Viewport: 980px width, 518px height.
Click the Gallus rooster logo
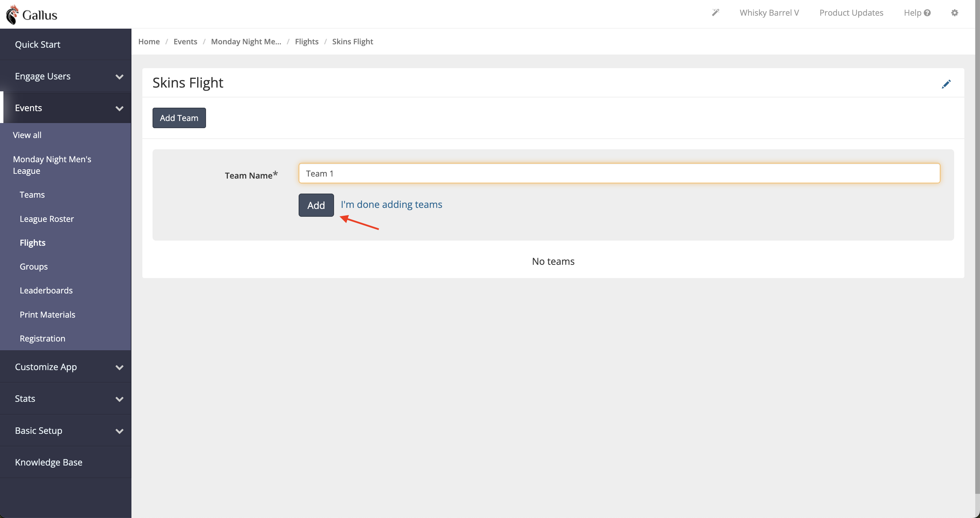click(x=32, y=14)
